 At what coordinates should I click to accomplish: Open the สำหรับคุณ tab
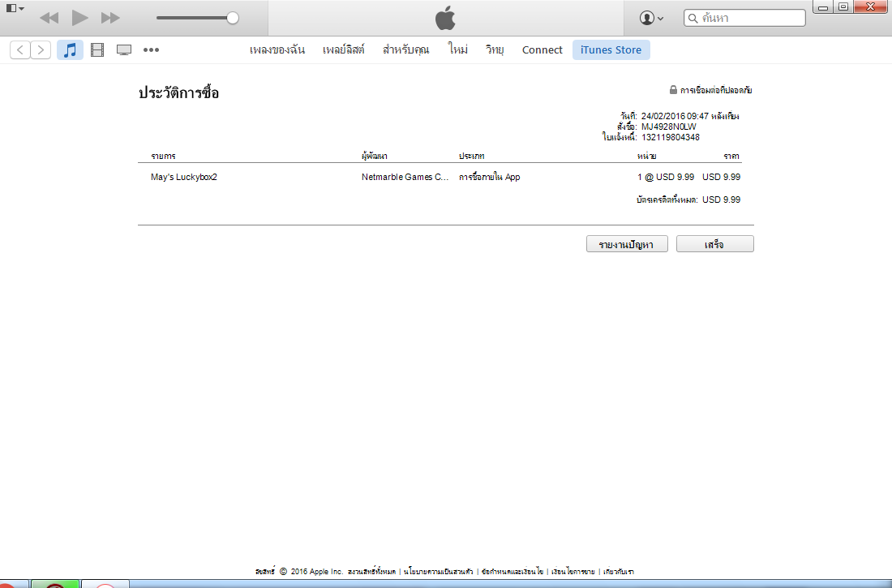(405, 50)
